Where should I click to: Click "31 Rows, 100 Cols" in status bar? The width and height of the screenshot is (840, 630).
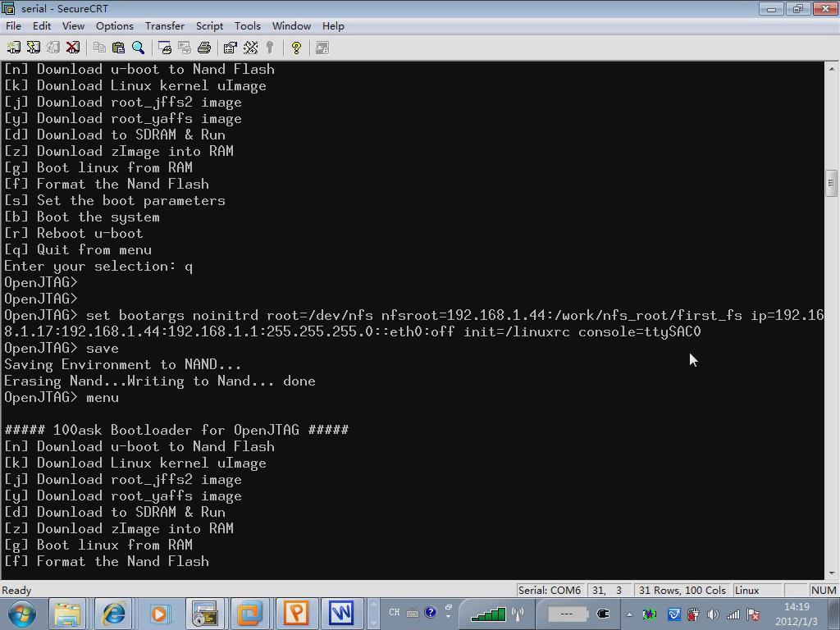click(x=682, y=591)
